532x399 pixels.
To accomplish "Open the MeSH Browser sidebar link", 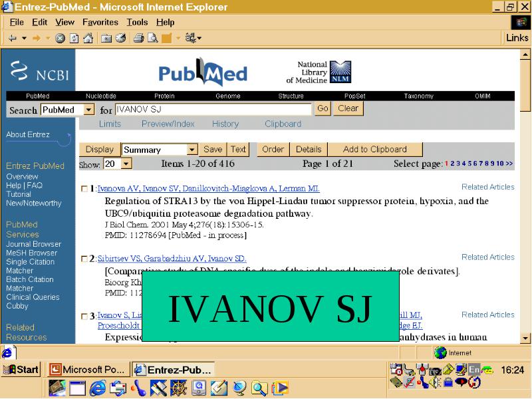I will [x=31, y=253].
